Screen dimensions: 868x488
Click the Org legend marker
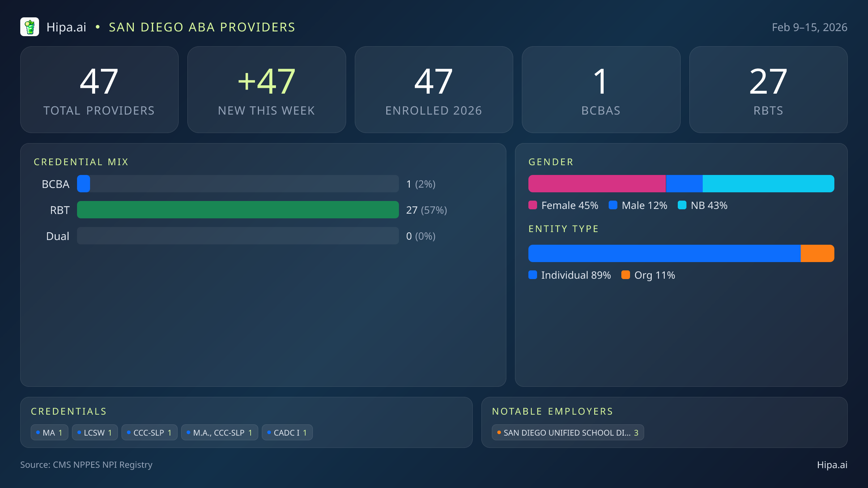(626, 275)
